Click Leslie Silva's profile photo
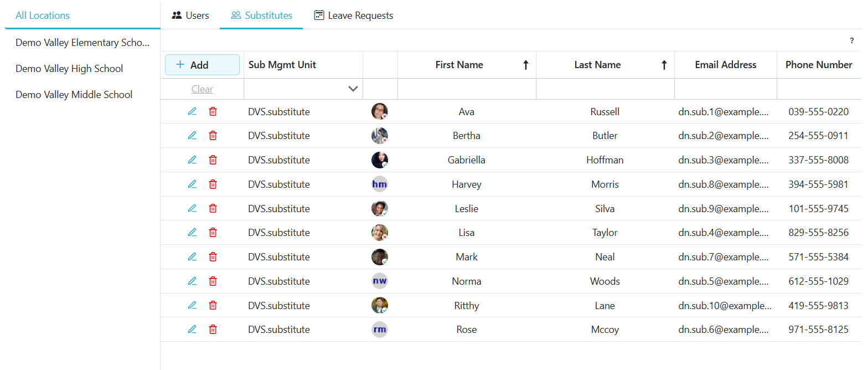 point(379,208)
